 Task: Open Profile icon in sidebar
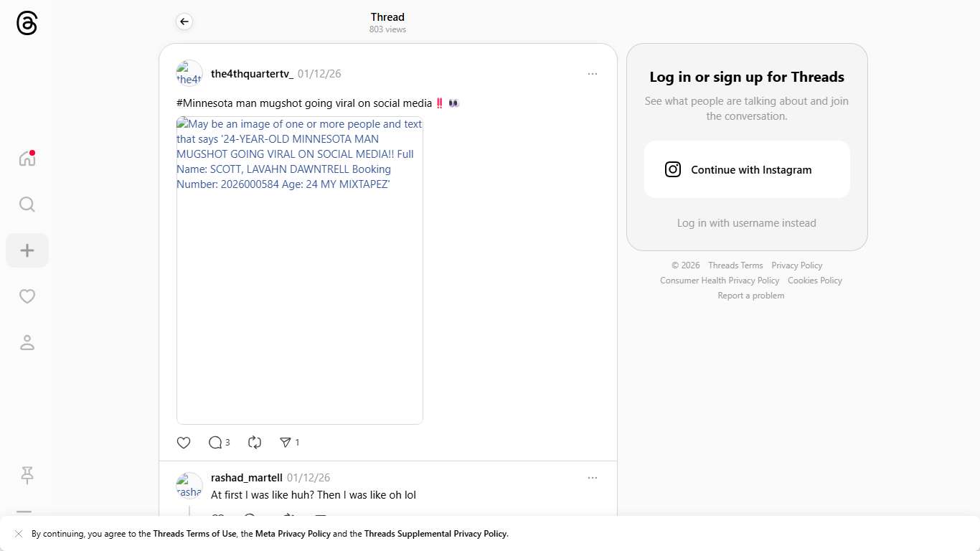(x=27, y=343)
